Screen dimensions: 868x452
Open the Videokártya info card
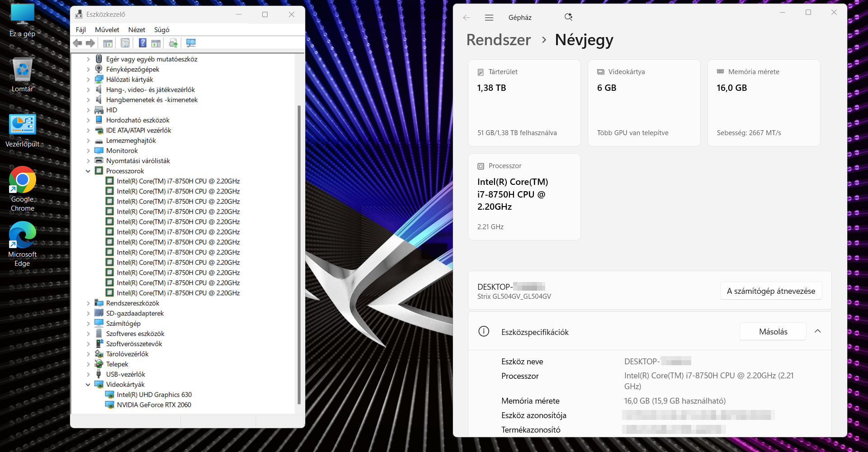pyautogui.click(x=644, y=103)
